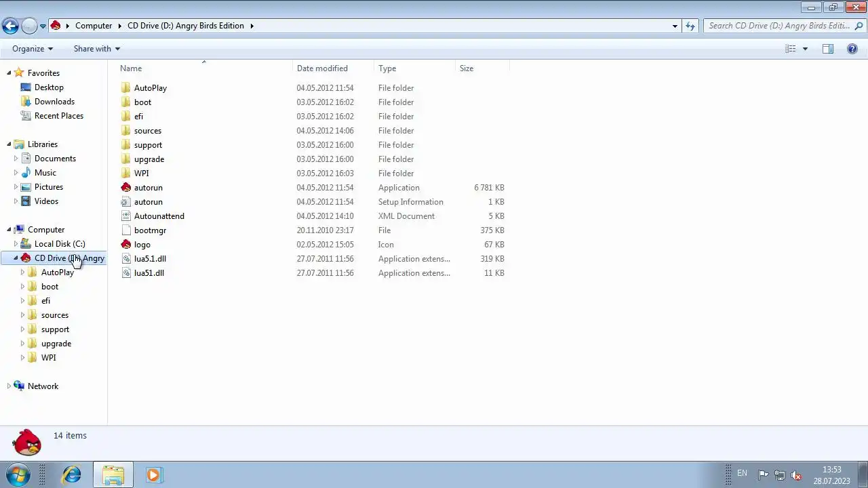Viewport: 868px width, 488px height.
Task: Select the support folder in file list
Action: coord(148,145)
